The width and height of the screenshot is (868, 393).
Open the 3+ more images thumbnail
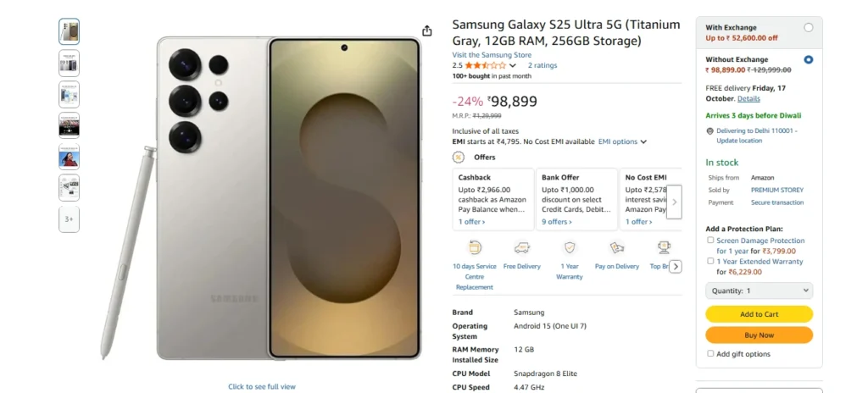(70, 219)
